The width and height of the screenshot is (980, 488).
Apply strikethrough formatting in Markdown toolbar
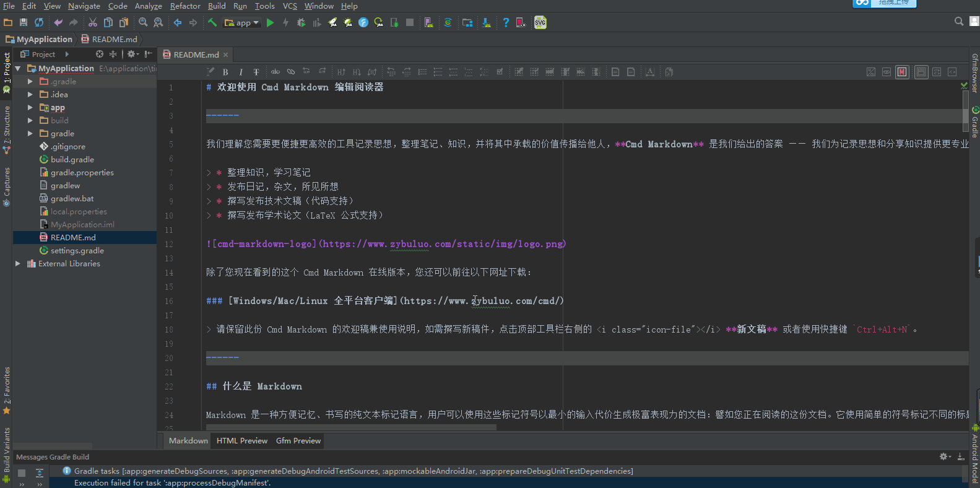click(256, 72)
